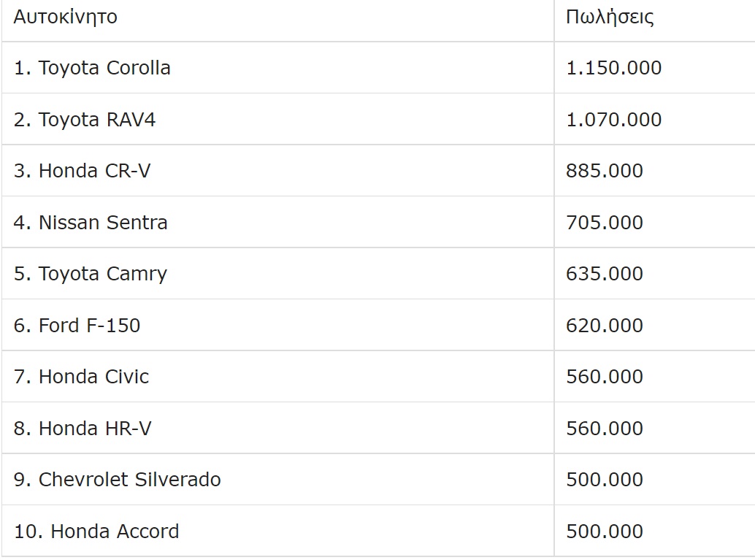Select the 705.000 sales cell
755x560 pixels.
click(604, 222)
